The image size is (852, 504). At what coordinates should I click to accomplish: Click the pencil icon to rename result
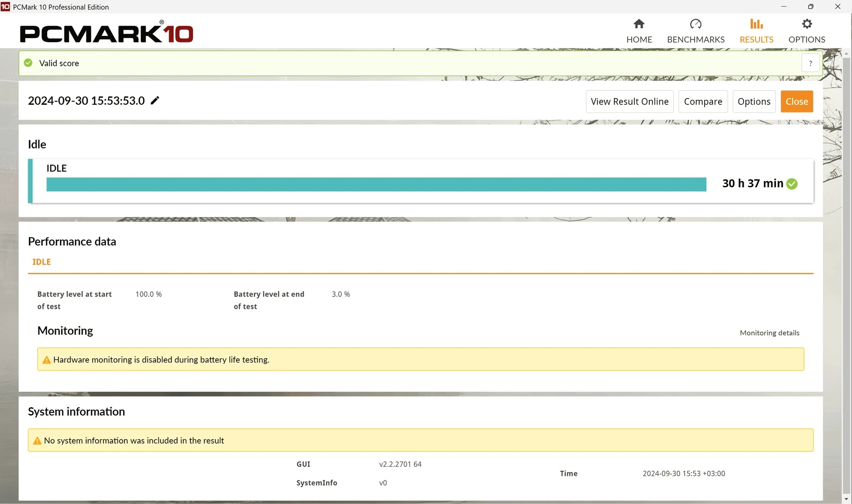pyautogui.click(x=155, y=101)
